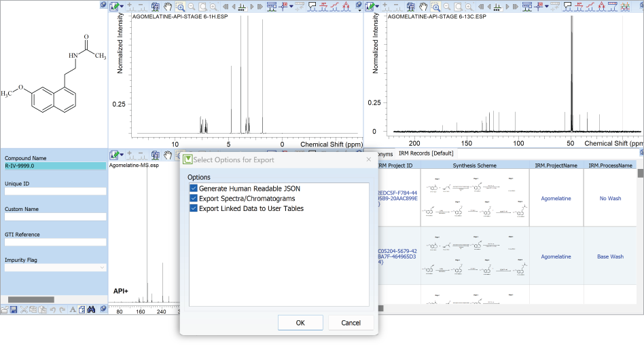The height and width of the screenshot is (346, 644).
Task: Click the peak picking icon in 1H toolbar
Action: (323, 7)
